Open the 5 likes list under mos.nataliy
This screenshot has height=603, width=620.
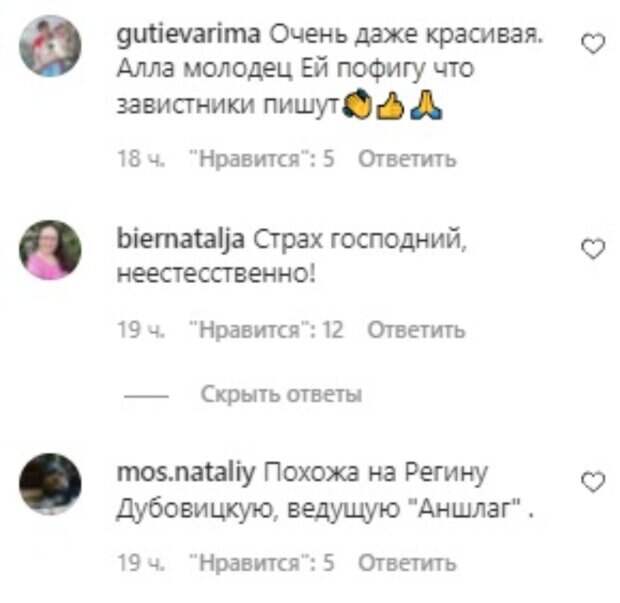click(x=262, y=563)
